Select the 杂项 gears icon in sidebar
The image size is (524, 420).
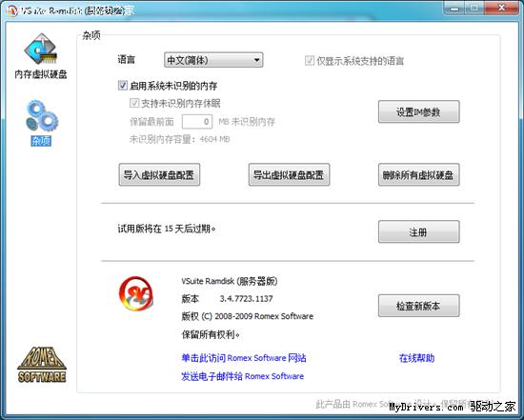pos(41,115)
